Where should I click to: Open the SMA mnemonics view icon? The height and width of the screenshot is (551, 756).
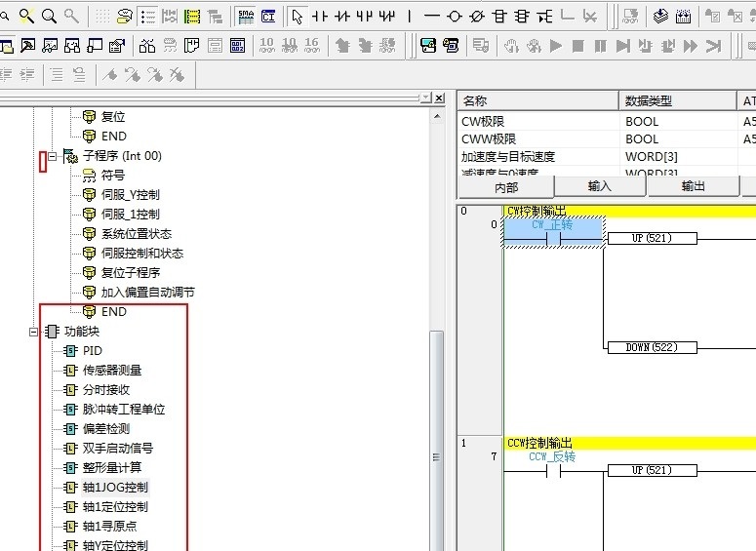[x=246, y=17]
